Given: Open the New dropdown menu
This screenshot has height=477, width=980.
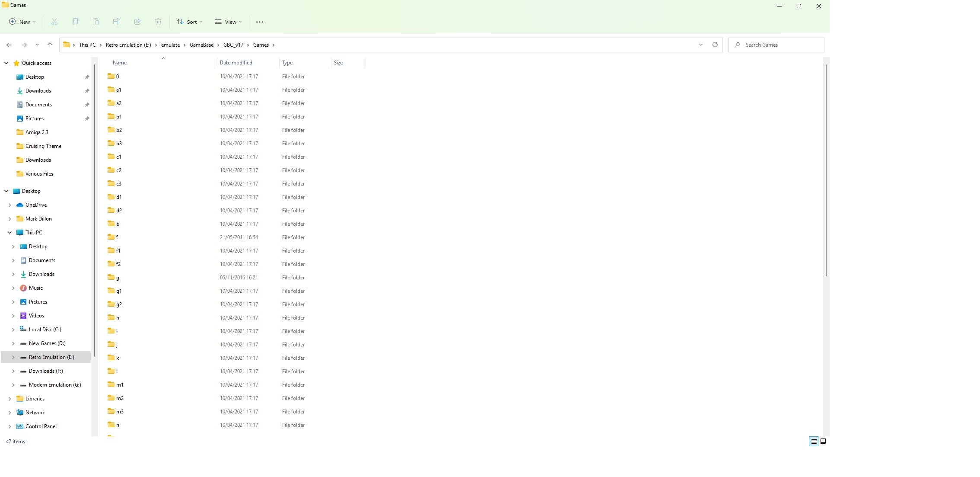Looking at the screenshot, I should point(22,22).
